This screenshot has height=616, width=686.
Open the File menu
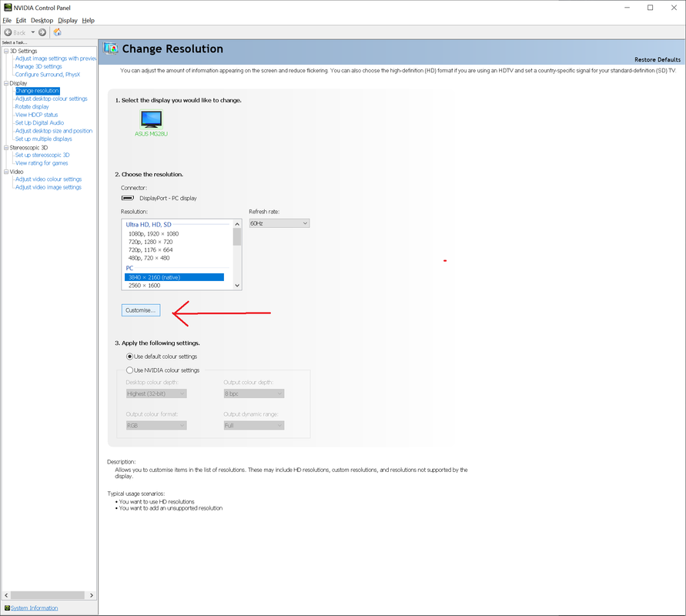(x=7, y=20)
